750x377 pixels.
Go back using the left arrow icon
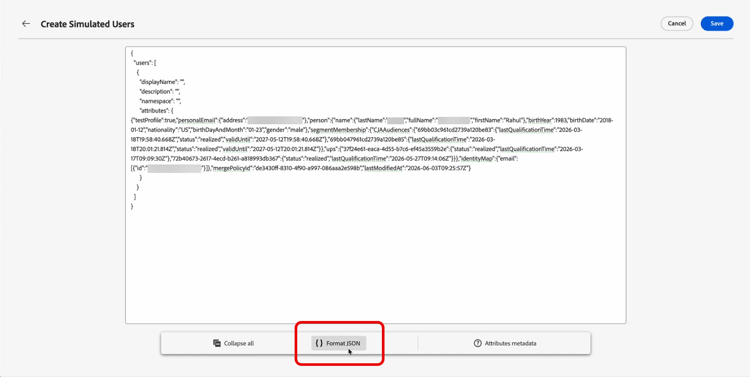(x=26, y=23)
